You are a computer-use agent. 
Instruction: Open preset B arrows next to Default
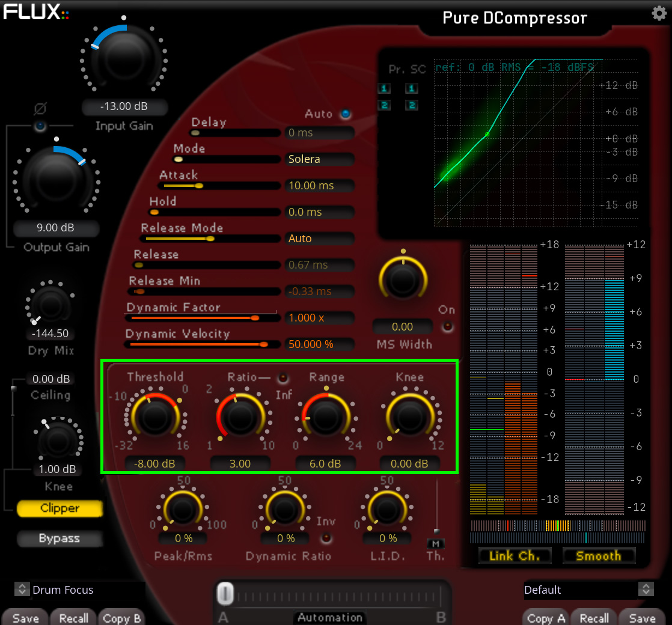click(646, 589)
